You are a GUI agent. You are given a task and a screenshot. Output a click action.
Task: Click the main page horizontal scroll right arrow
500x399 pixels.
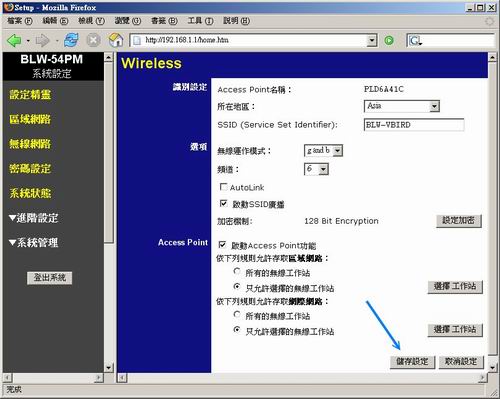pos(482,378)
